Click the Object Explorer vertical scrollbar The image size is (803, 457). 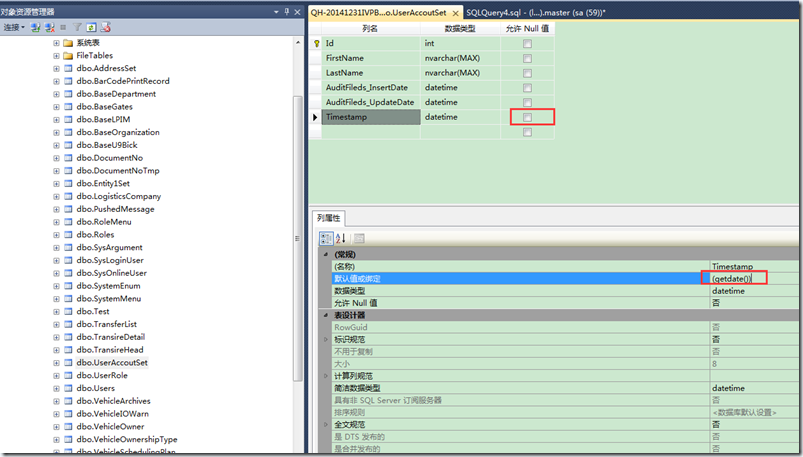[x=298, y=238]
